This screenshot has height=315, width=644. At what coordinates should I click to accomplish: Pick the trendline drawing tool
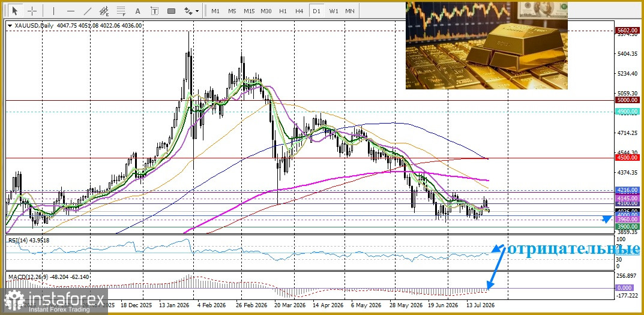pos(88,11)
